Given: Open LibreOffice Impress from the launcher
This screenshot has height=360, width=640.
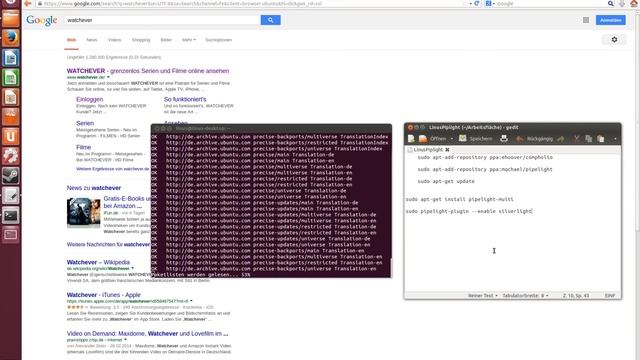Looking at the screenshot, I should [x=11, y=97].
